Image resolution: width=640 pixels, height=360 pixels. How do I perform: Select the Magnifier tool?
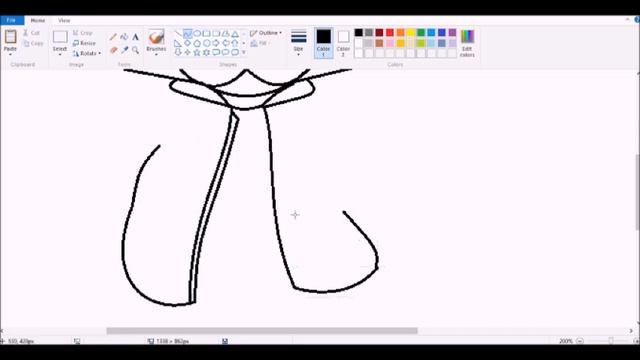(136, 50)
